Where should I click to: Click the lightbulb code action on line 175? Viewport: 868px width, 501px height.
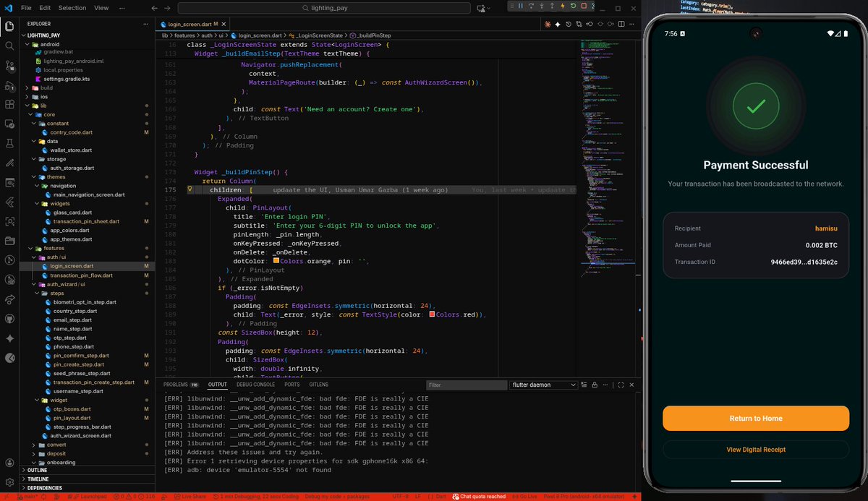pos(190,189)
